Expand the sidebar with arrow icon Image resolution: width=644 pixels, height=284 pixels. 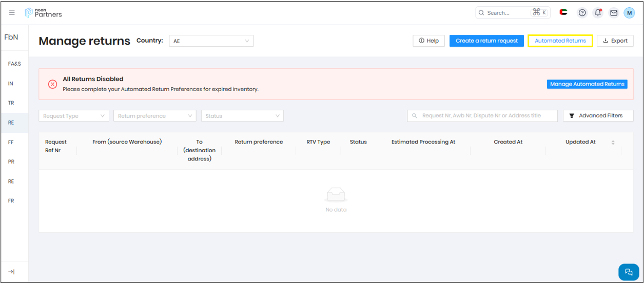click(x=11, y=272)
